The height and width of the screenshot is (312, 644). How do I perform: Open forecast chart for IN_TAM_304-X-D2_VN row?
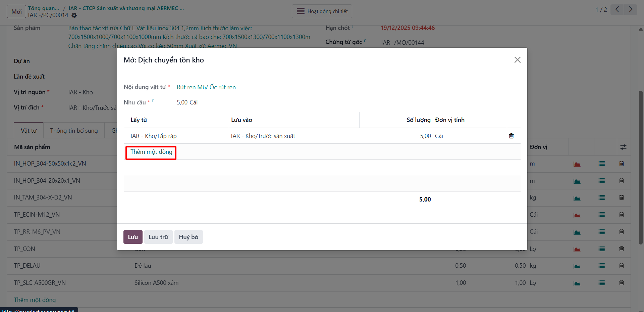(577, 198)
